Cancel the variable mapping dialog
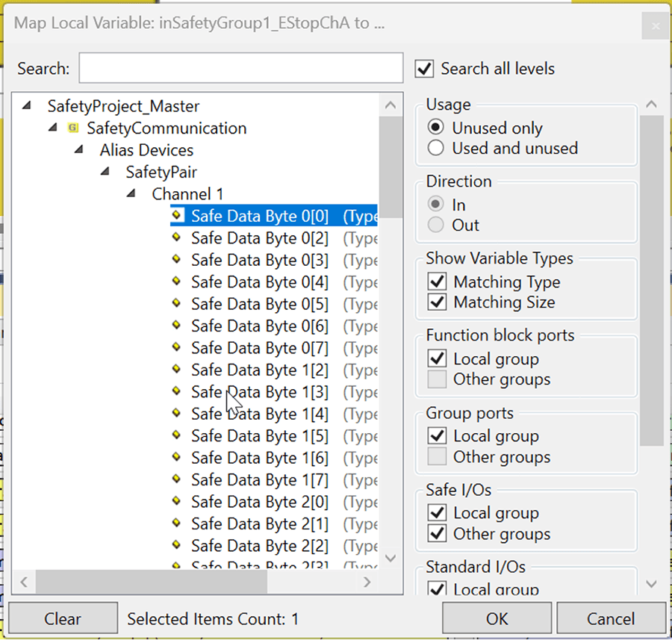The image size is (672, 640). click(x=611, y=618)
